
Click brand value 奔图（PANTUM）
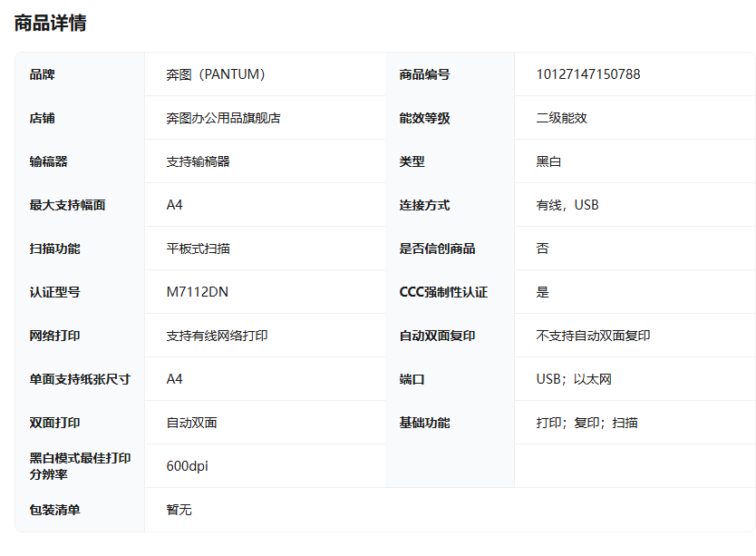(x=216, y=74)
